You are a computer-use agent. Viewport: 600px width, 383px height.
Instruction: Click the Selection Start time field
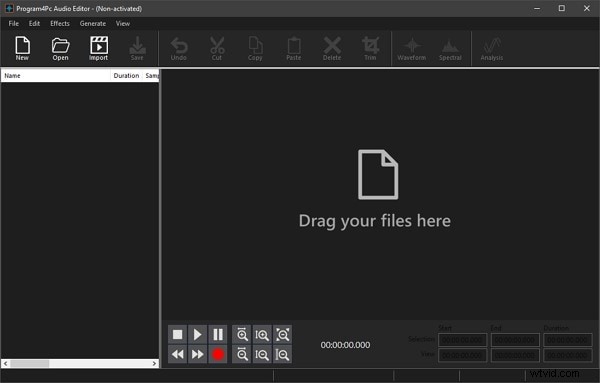coord(462,340)
